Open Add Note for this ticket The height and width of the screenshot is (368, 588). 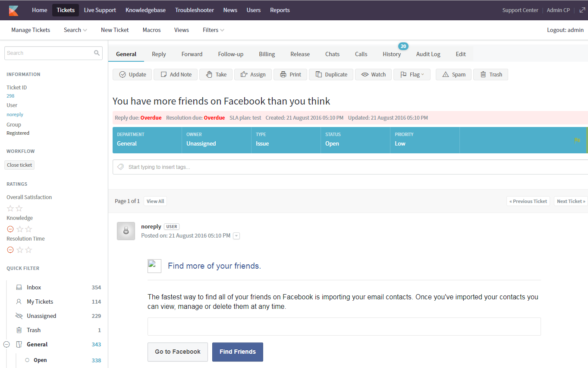176,74
